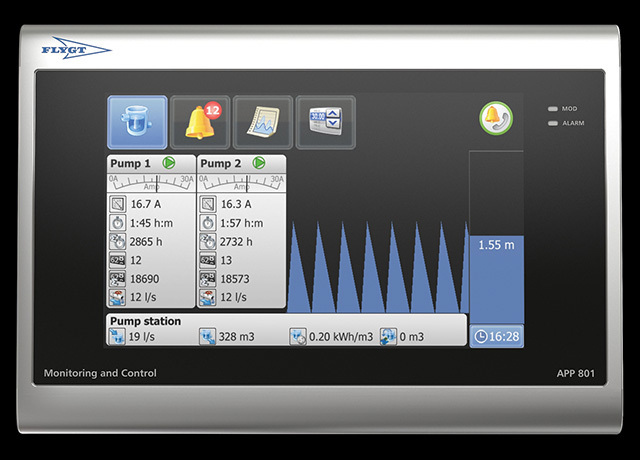Screen dimensions: 640x460
Task: Open the setpoint settings icon
Action: click(325, 122)
